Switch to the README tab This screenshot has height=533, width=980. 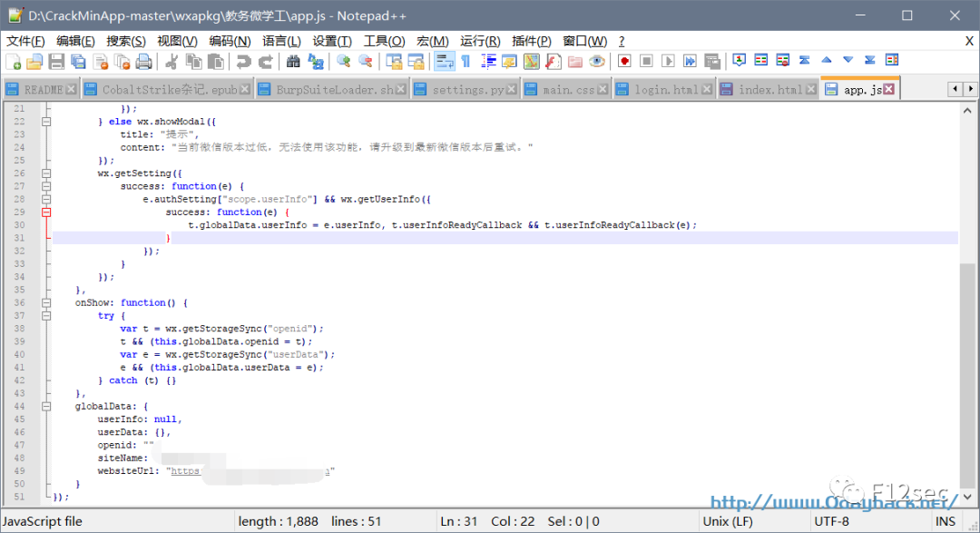click(41, 90)
